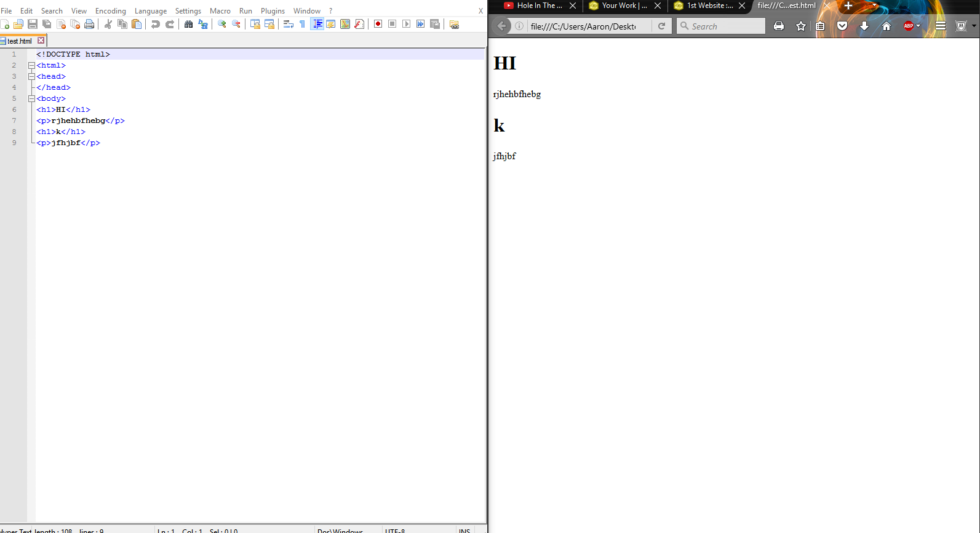Click the last toolbar folder plugin icon
This screenshot has width=980, height=533.
coord(455,24)
